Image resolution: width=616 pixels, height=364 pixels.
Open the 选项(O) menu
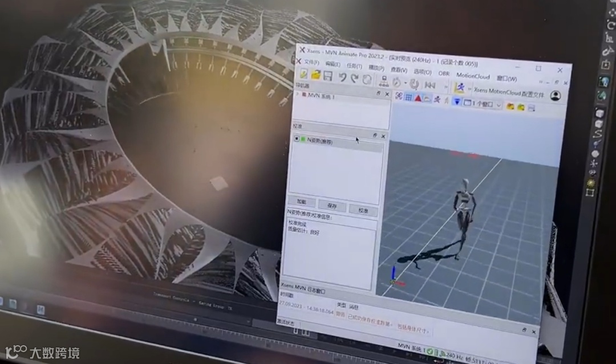point(422,72)
